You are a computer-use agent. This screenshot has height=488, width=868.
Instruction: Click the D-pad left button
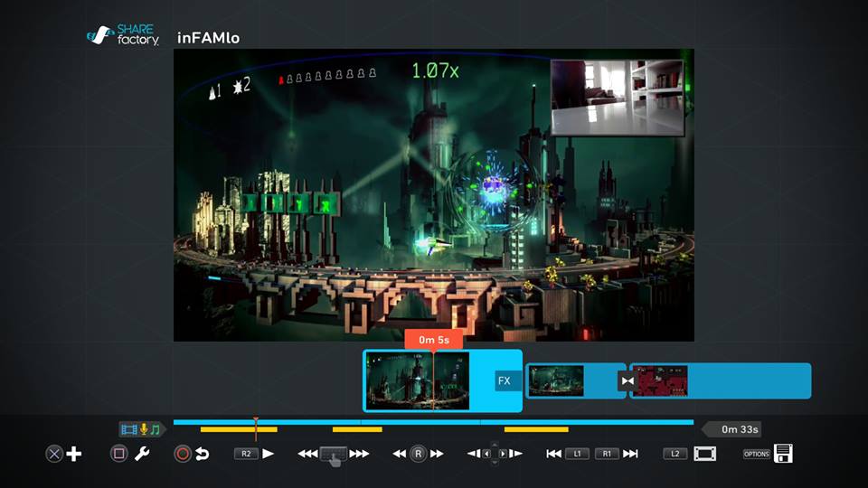(x=486, y=454)
